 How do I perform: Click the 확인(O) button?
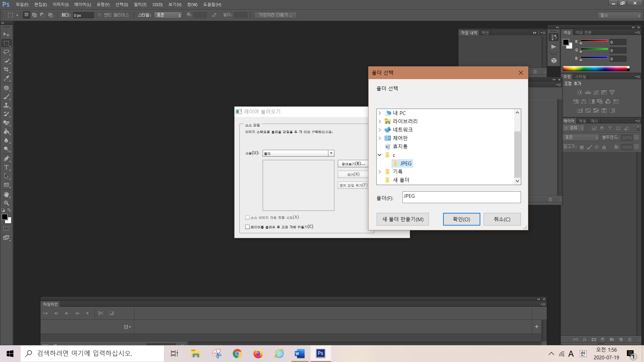click(461, 219)
